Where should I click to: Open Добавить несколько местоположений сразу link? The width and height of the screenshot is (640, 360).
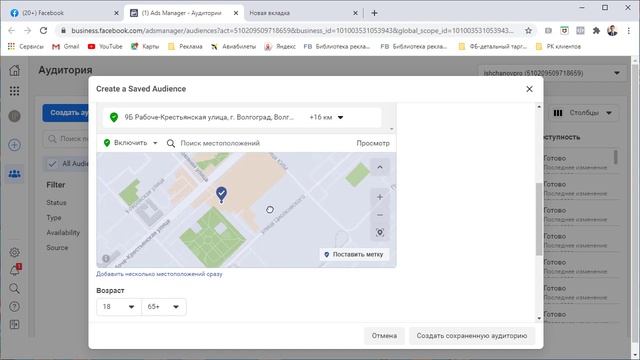point(159,274)
